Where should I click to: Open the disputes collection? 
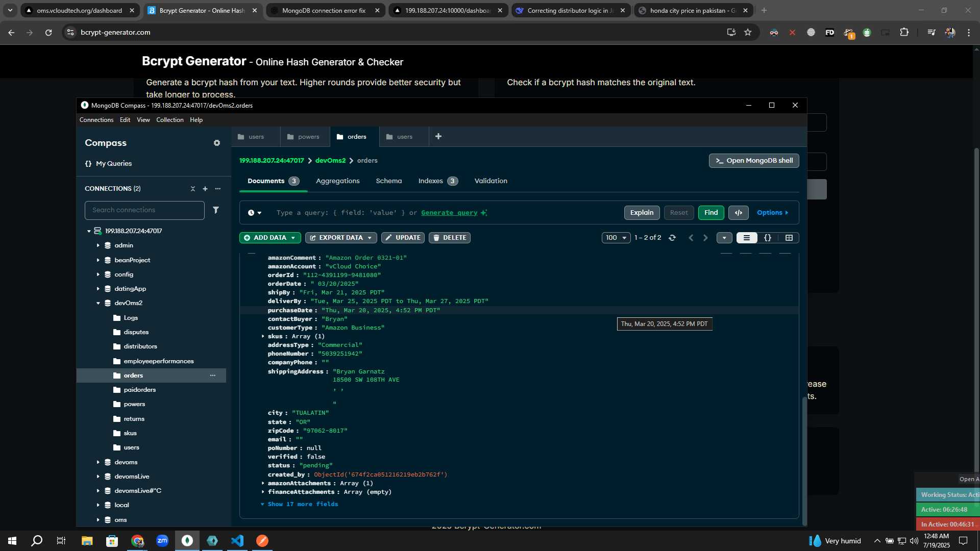(136, 332)
